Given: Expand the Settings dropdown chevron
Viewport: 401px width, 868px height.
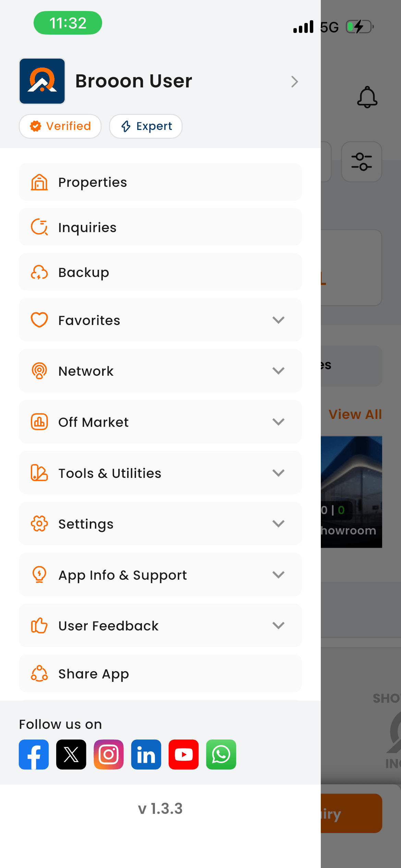Looking at the screenshot, I should click(278, 523).
